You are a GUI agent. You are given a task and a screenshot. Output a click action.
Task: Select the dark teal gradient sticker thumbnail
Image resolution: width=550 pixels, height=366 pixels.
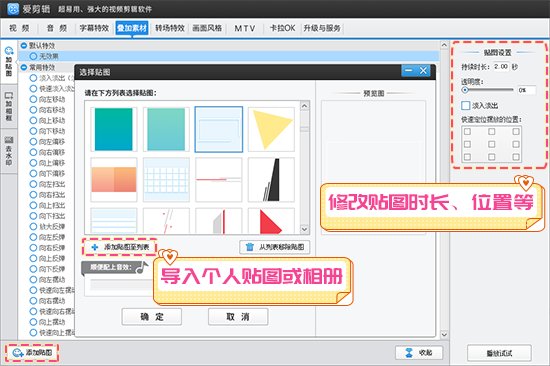click(114, 129)
